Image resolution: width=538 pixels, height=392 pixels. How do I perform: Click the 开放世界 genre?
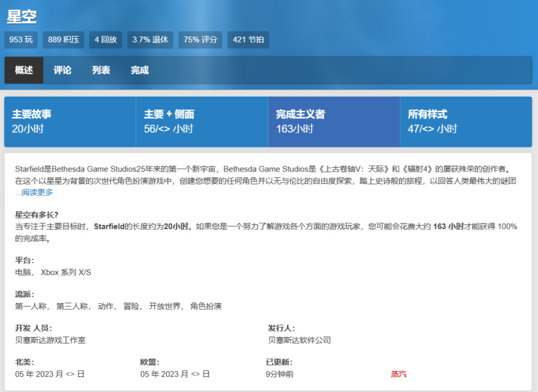click(165, 306)
